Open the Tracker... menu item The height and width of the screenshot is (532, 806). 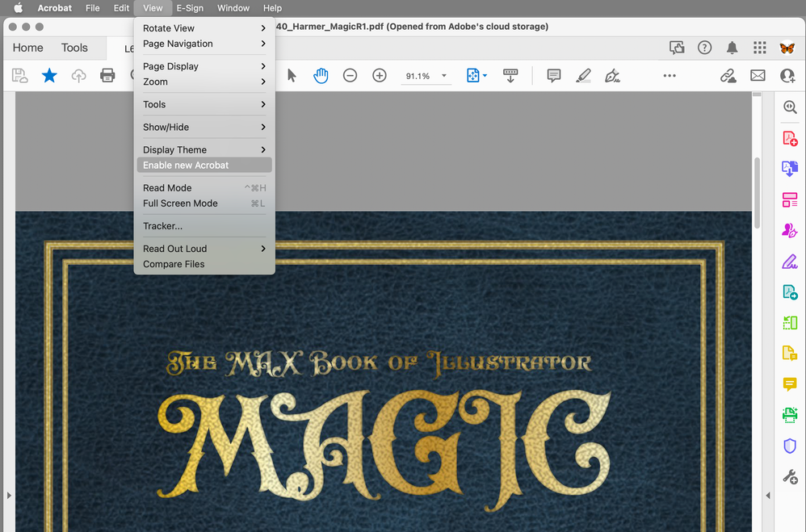tap(204, 226)
